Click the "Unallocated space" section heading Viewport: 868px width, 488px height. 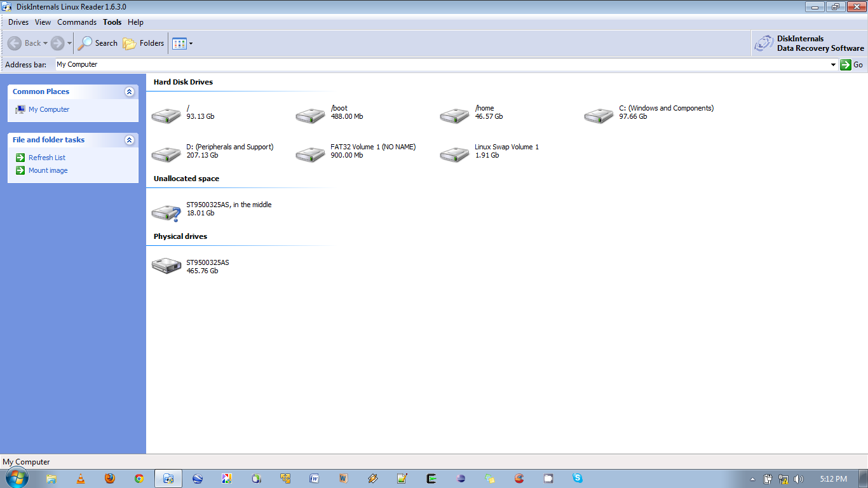[x=186, y=179]
